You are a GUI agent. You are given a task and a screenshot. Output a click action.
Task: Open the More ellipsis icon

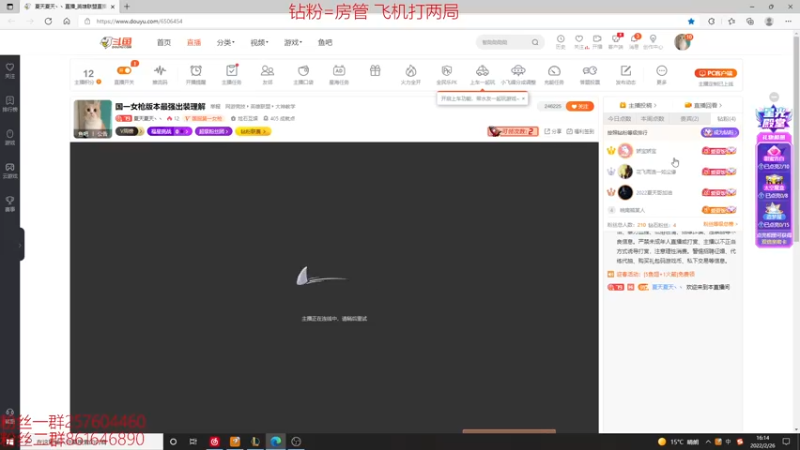point(661,70)
